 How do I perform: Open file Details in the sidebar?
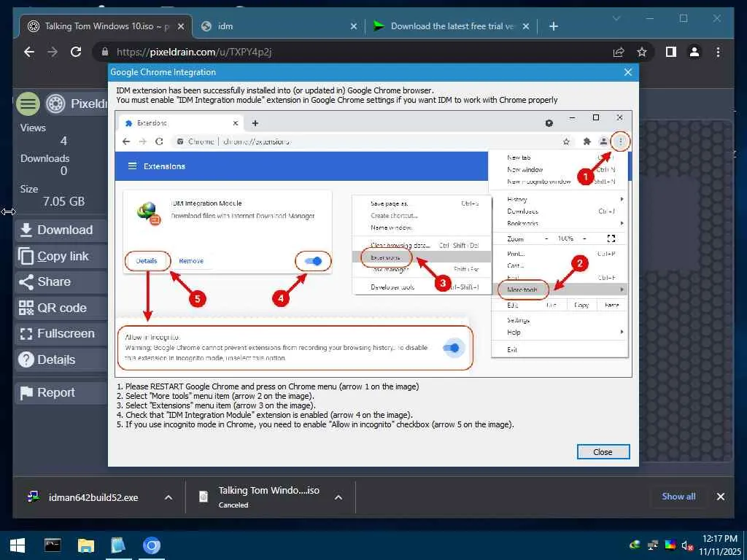click(61, 360)
